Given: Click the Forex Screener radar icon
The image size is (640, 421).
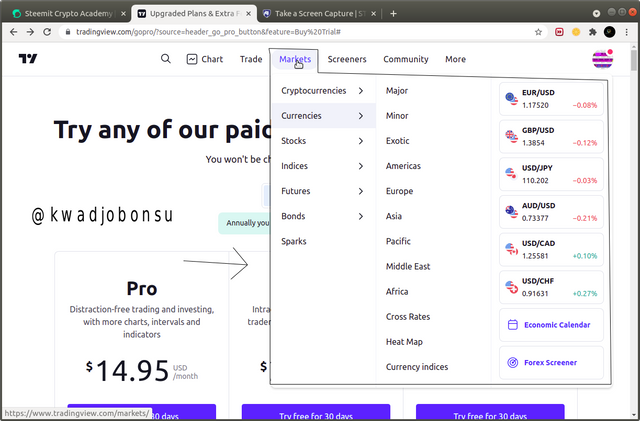Looking at the screenshot, I should (513, 362).
